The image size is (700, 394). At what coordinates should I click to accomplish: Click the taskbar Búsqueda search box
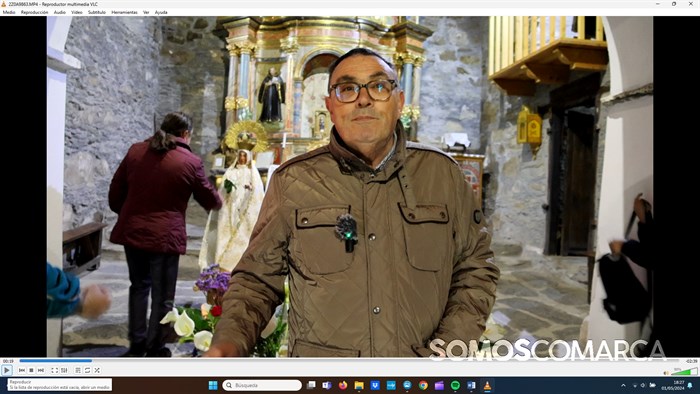262,385
